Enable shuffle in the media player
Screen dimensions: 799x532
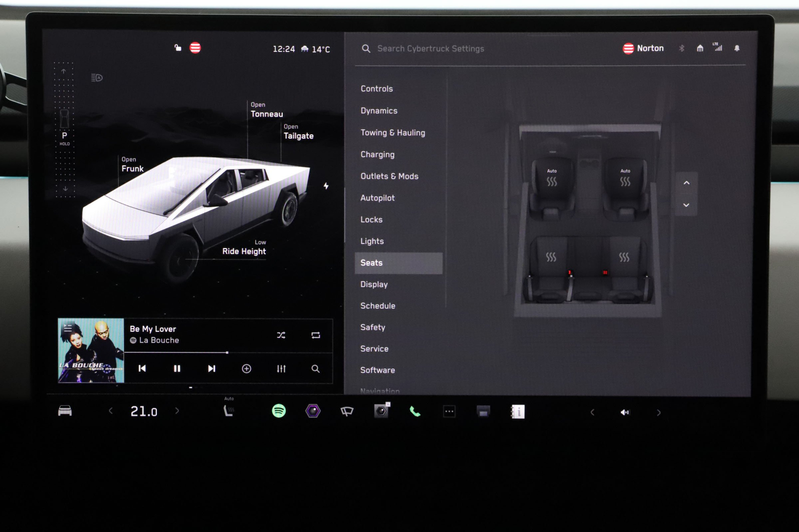coord(281,335)
